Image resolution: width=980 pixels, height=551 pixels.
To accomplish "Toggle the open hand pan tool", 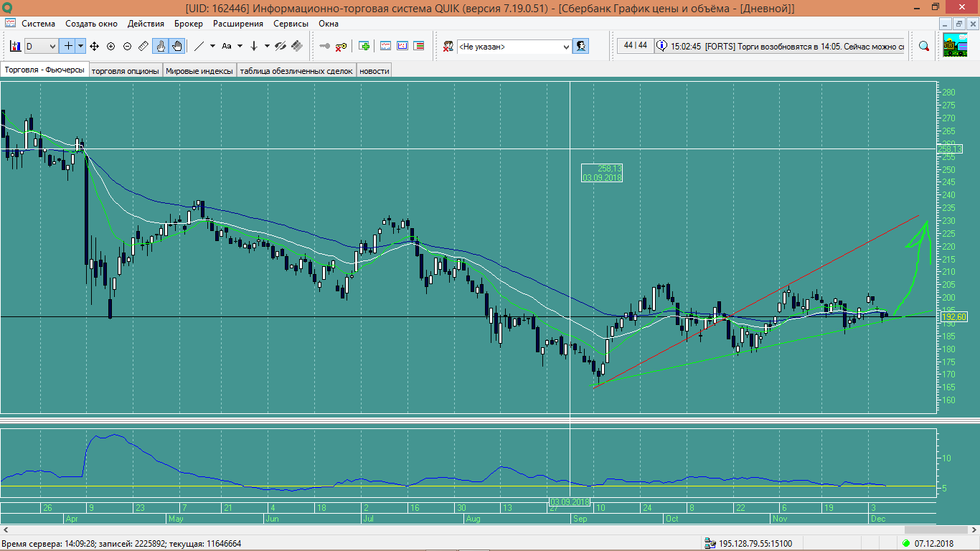I will click(x=176, y=46).
